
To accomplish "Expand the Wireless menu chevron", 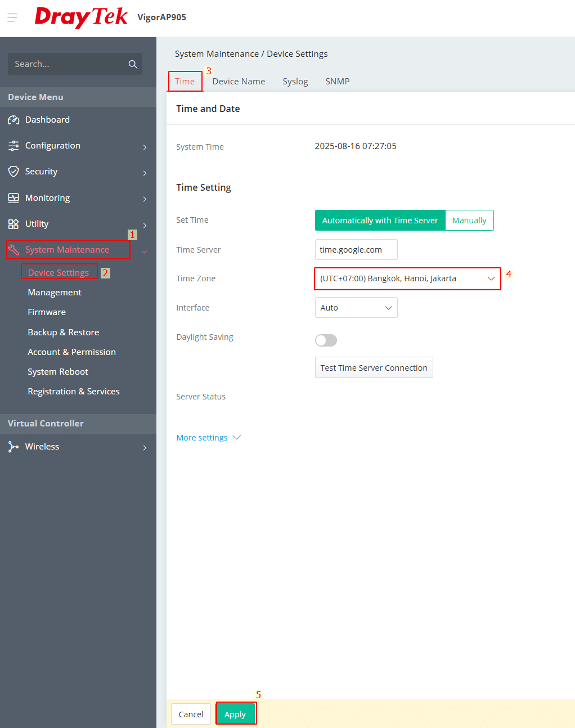I will point(145,448).
